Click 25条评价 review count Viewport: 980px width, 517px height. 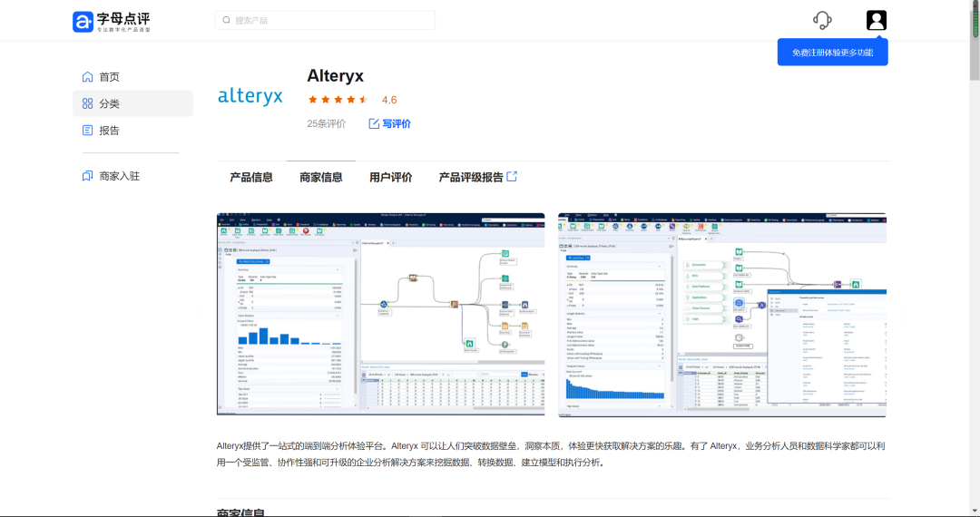tap(327, 123)
